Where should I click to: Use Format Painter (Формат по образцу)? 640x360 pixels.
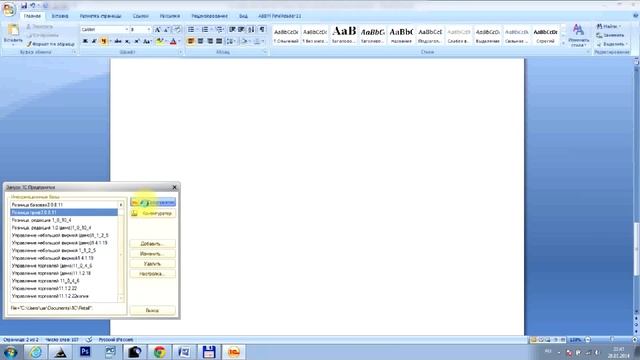tap(51, 44)
